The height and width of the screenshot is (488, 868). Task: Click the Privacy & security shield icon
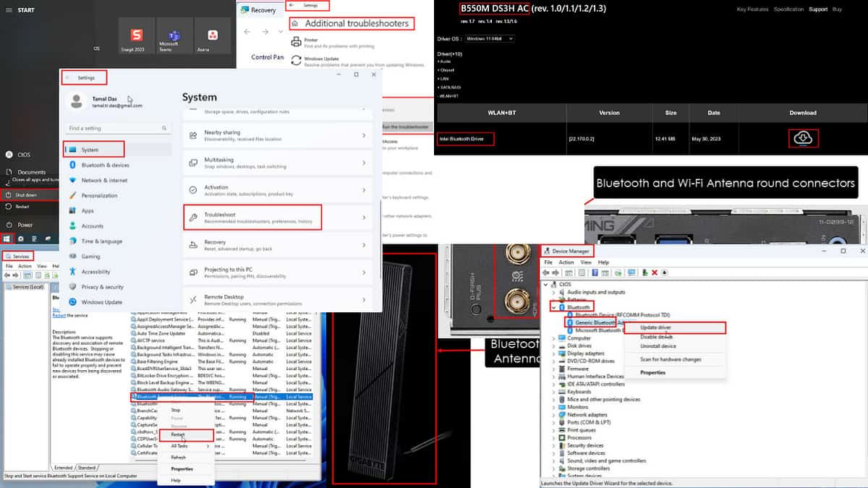(x=72, y=286)
